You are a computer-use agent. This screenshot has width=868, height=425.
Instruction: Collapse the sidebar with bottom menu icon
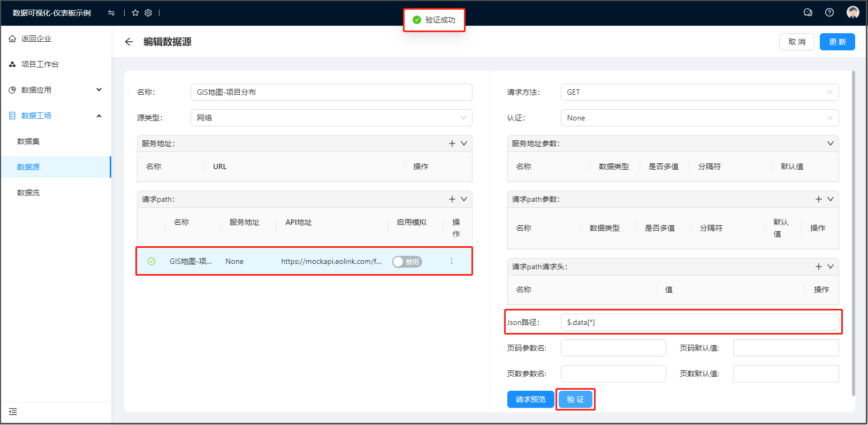(x=13, y=412)
